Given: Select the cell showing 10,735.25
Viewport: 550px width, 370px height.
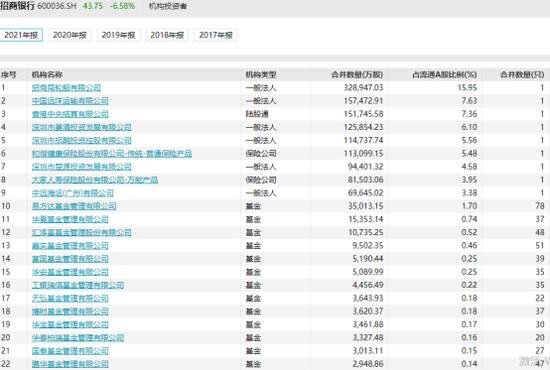Looking at the screenshot, I should [365, 232].
